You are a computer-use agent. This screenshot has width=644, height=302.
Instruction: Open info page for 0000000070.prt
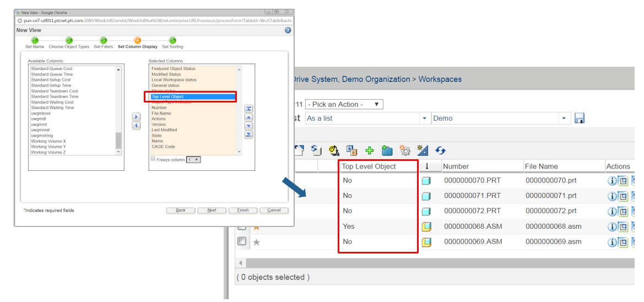pos(612,181)
